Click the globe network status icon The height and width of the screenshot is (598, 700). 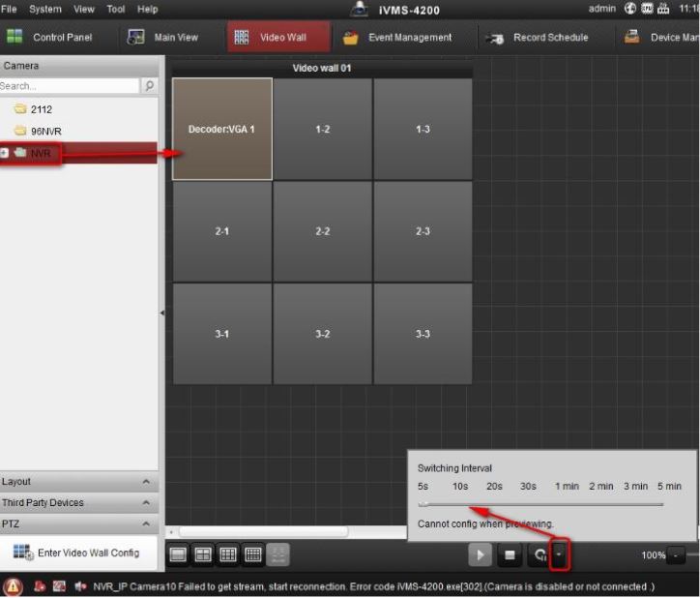point(630,8)
